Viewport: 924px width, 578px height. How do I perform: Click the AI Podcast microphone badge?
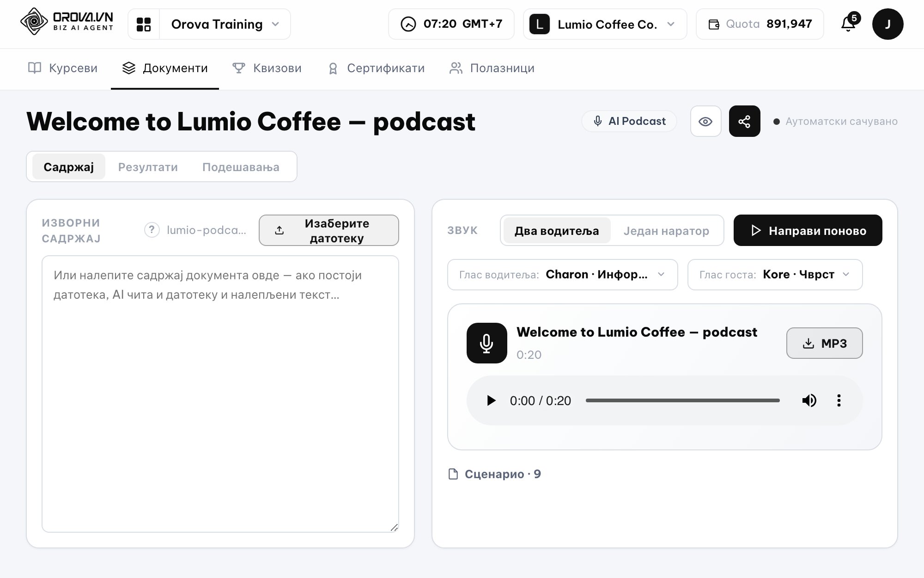coord(629,121)
